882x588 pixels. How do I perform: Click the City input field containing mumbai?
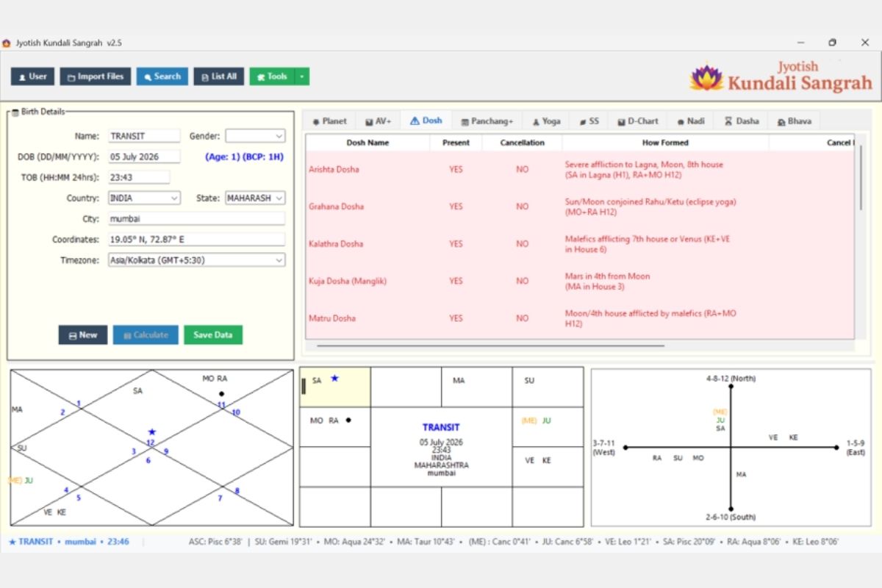[x=196, y=219]
